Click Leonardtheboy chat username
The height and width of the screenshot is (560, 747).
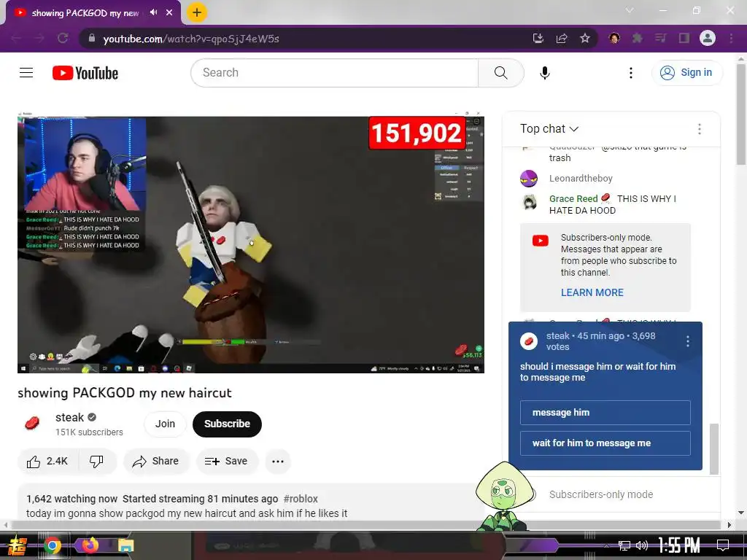pyautogui.click(x=581, y=178)
